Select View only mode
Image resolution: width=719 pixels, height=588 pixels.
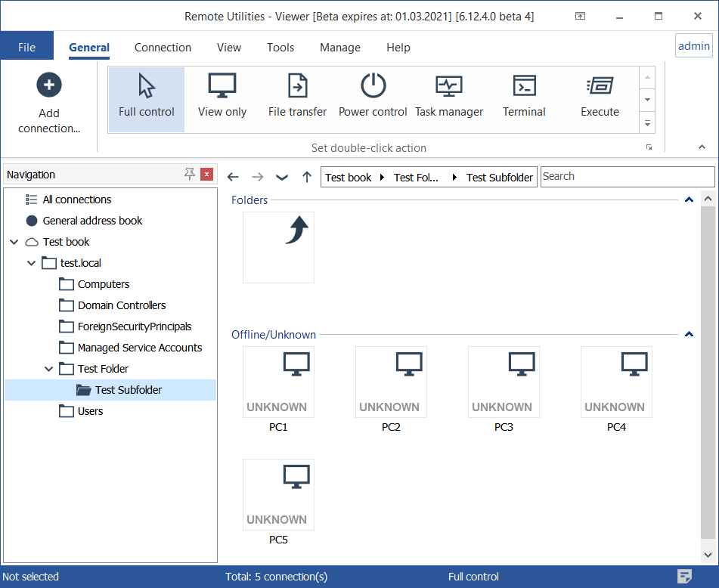(222, 100)
